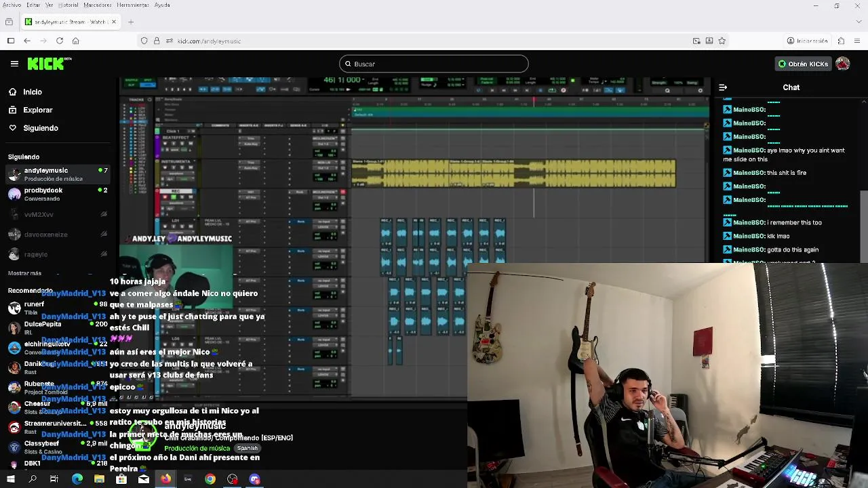Click the browser home icon
The width and height of the screenshot is (868, 488).
coord(75,41)
